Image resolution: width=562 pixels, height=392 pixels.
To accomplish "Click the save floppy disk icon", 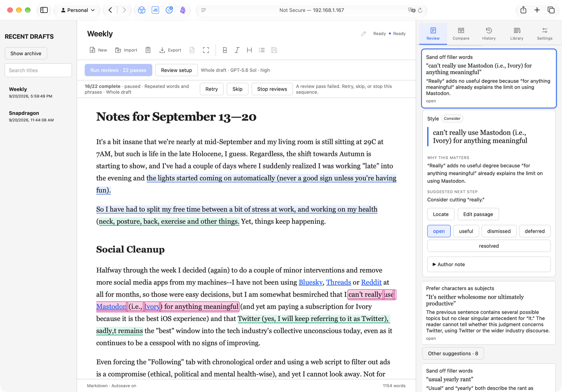I will [x=274, y=50].
